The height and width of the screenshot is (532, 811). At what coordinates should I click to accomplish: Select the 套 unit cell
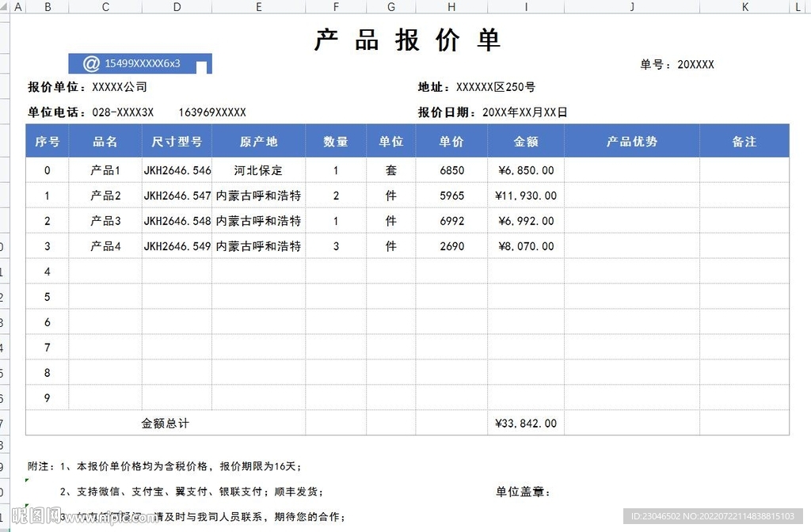391,170
